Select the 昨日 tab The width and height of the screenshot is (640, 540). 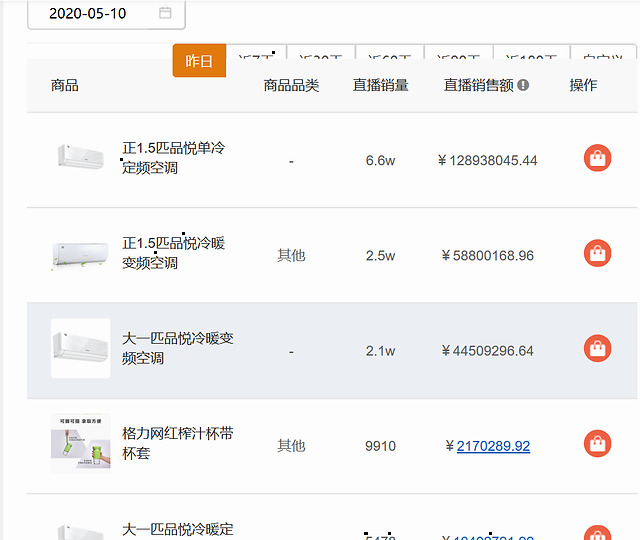click(199, 61)
